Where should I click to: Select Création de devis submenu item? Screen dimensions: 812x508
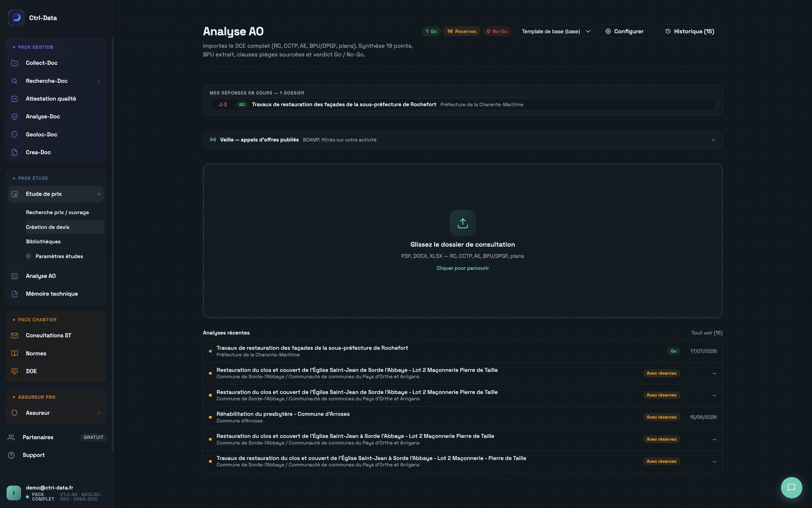(65, 227)
